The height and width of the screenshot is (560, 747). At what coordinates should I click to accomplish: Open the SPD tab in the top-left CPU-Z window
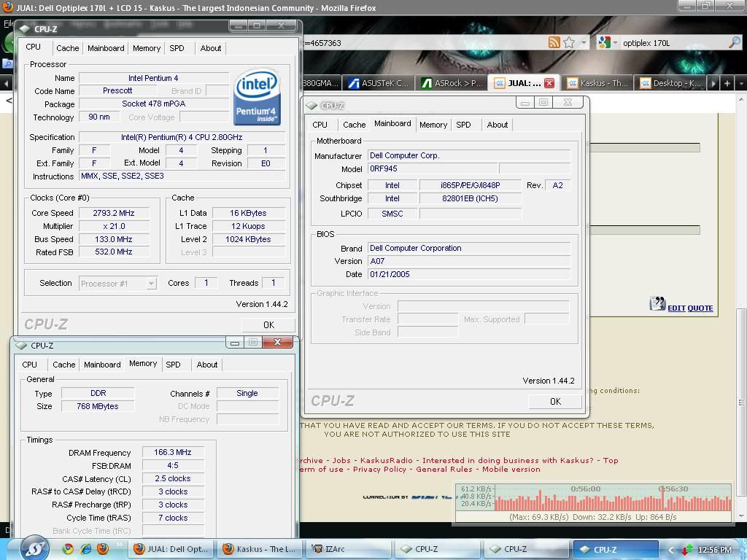click(177, 48)
